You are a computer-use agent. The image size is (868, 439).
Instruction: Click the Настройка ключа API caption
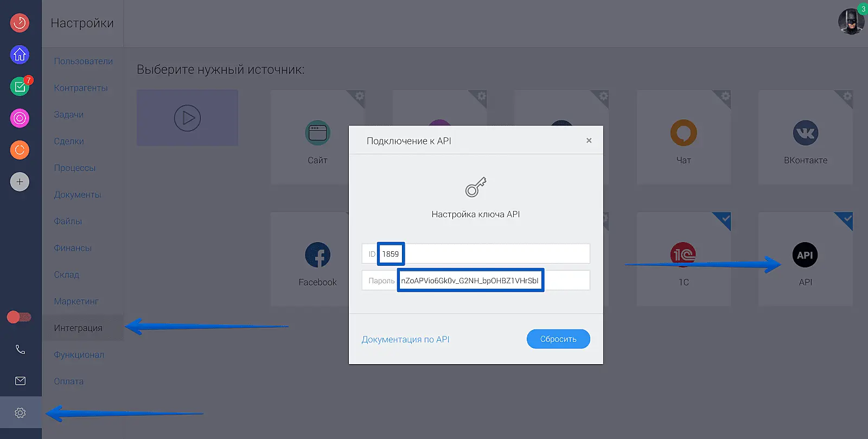(476, 214)
